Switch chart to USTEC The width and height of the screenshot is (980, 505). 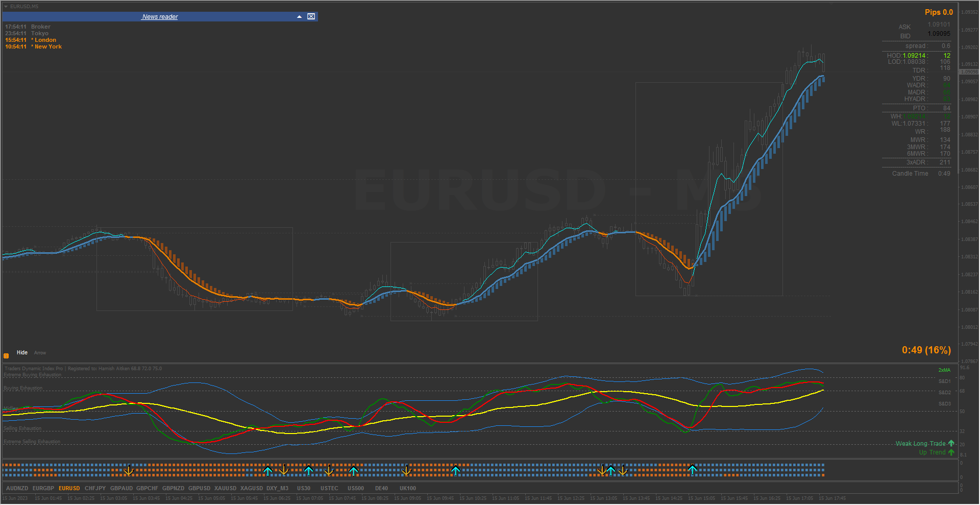[x=330, y=489]
